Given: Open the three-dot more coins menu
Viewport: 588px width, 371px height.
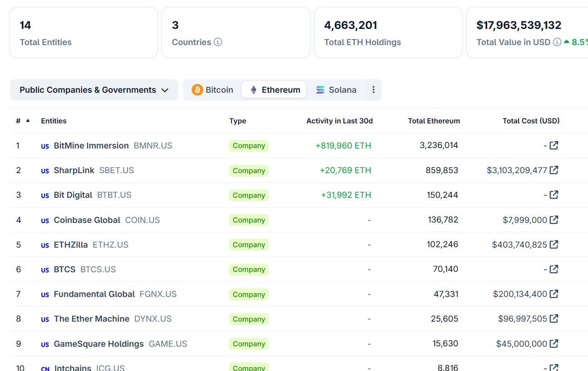Looking at the screenshot, I should point(373,90).
